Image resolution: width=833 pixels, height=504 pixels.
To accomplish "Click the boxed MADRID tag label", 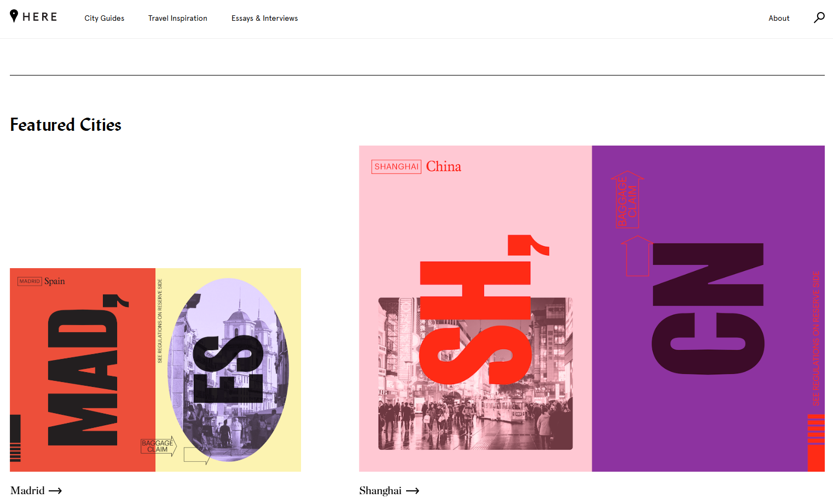I will coord(30,281).
